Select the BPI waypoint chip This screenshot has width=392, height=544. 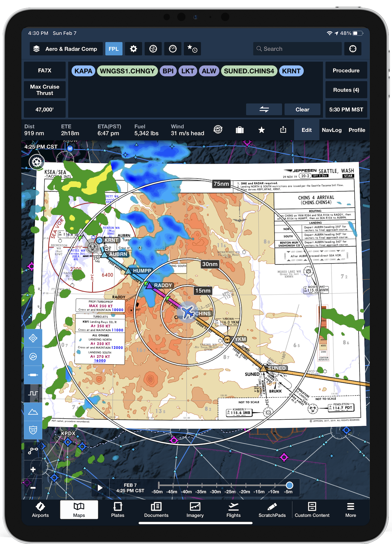(x=168, y=71)
